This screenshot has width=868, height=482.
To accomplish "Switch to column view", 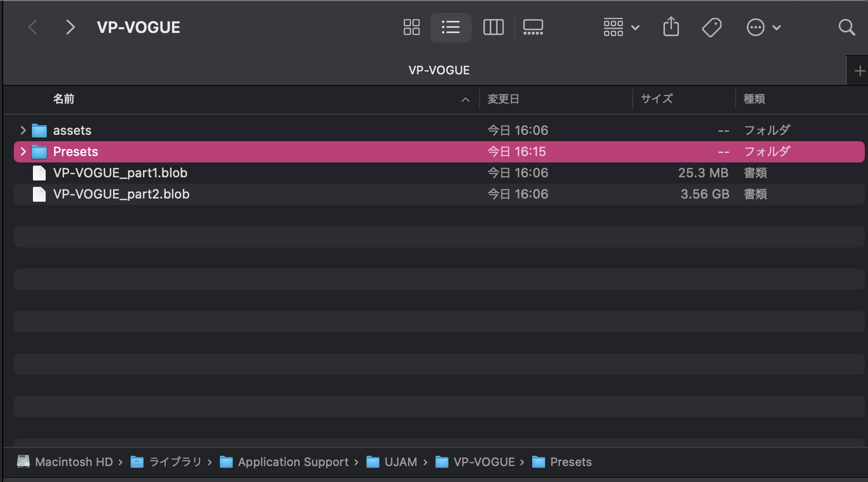I will 493,27.
